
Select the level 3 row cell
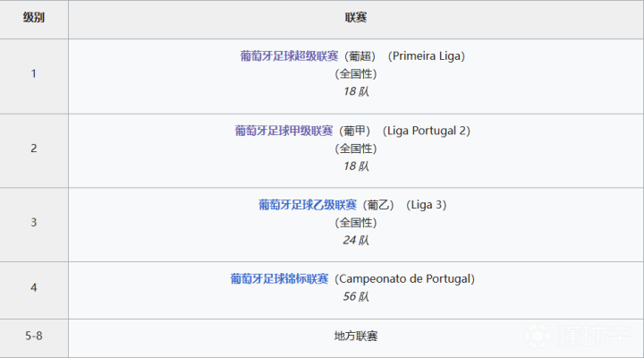[x=34, y=223]
